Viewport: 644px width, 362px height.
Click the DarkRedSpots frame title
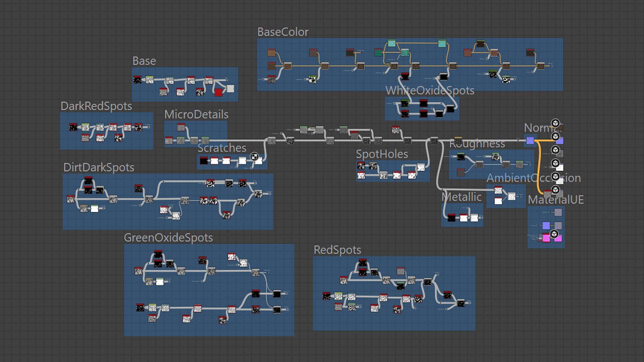point(96,106)
